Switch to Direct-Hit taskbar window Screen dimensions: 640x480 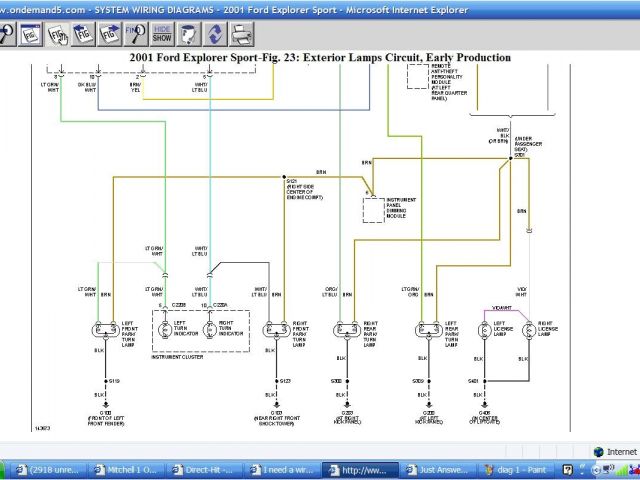(x=205, y=469)
